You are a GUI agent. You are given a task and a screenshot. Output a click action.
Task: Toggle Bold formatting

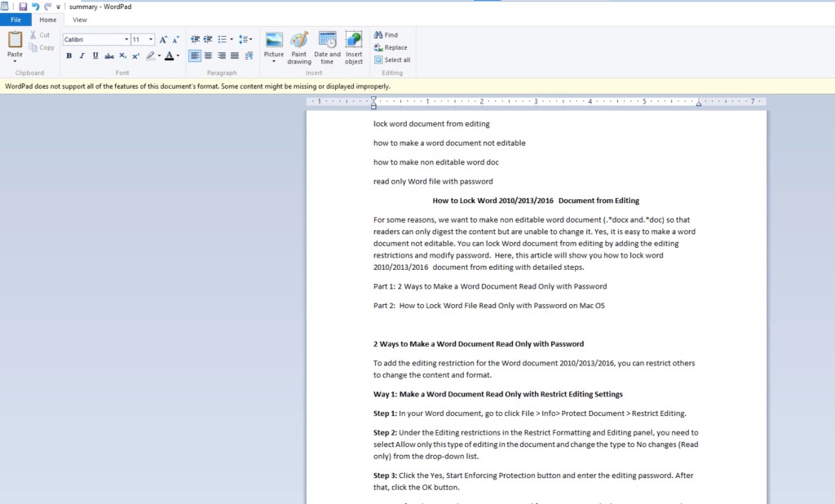69,56
